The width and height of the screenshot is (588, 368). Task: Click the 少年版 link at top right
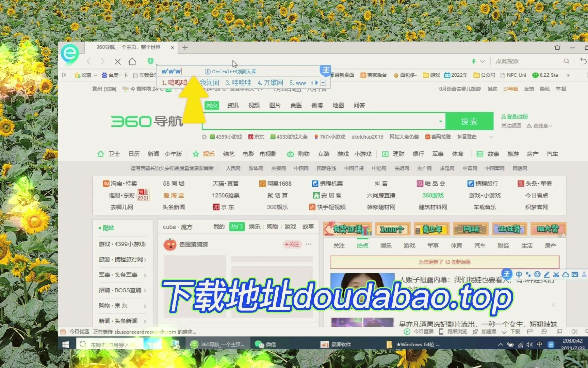pos(511,89)
